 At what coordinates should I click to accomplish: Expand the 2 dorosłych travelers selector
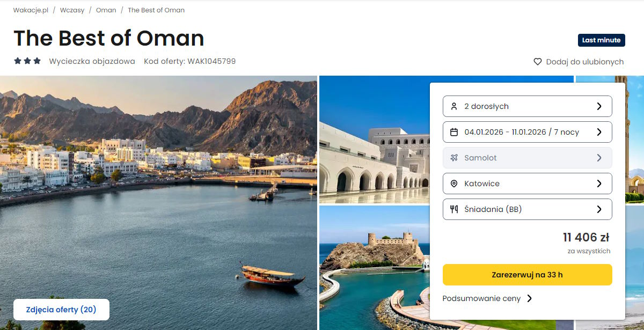528,106
